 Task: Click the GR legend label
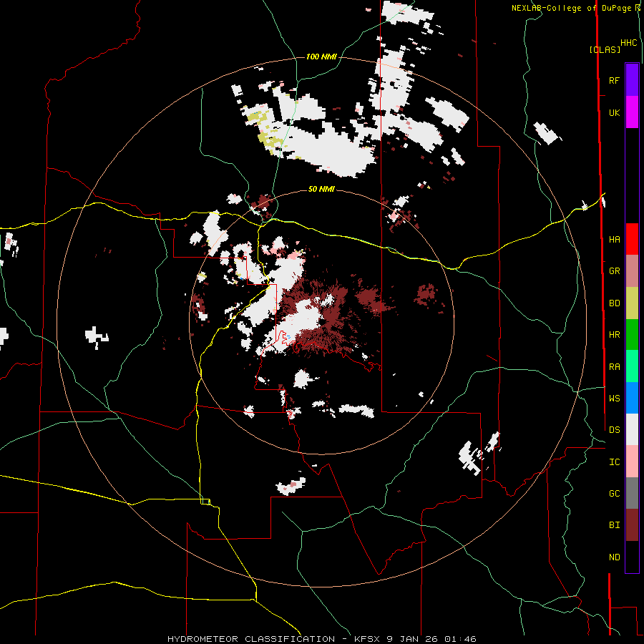pos(614,271)
